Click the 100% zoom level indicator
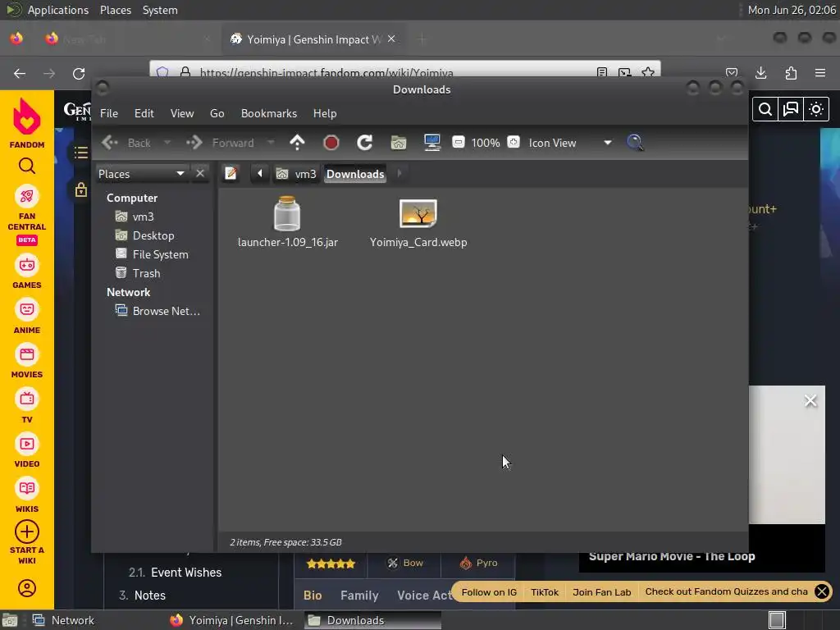 pyautogui.click(x=486, y=143)
